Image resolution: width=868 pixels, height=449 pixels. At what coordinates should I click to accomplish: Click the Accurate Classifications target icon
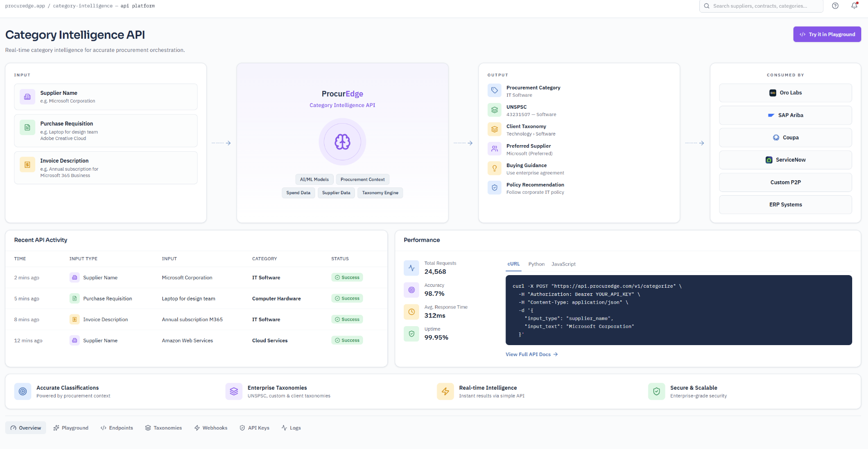23,391
